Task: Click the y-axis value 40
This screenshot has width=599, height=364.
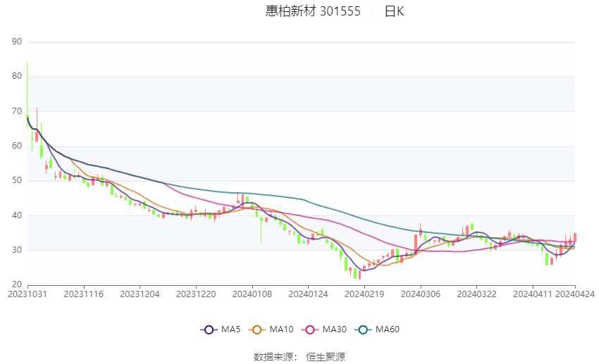Action: tap(17, 215)
